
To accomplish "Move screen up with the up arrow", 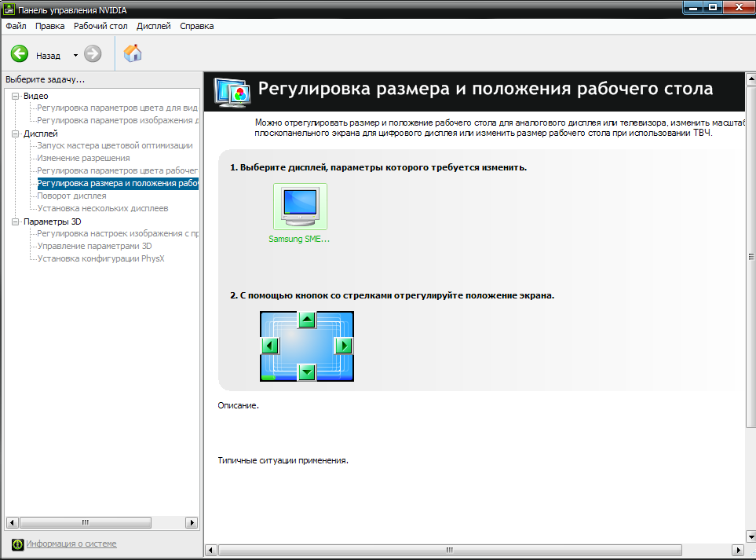I will [307, 320].
